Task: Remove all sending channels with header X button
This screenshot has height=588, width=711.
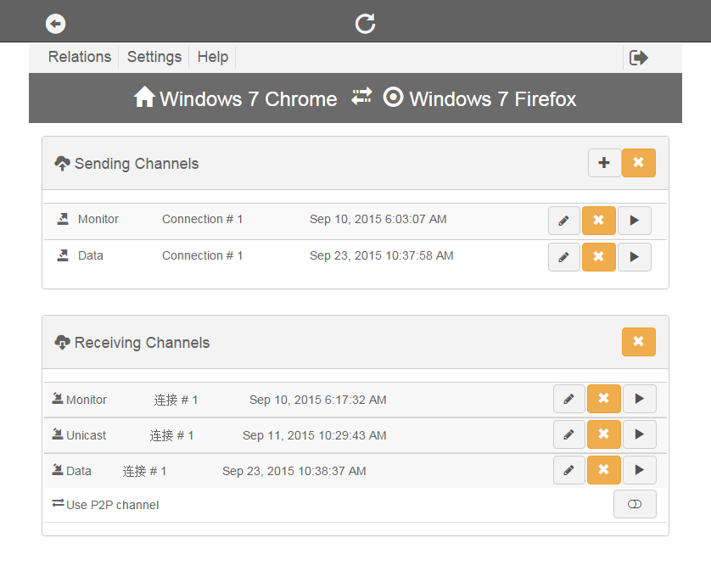Action: coord(638,163)
